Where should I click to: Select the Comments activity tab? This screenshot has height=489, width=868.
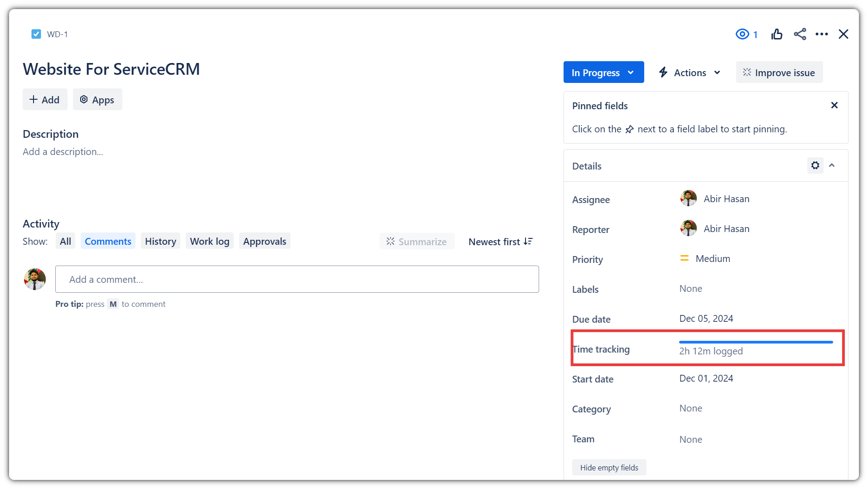coord(108,241)
